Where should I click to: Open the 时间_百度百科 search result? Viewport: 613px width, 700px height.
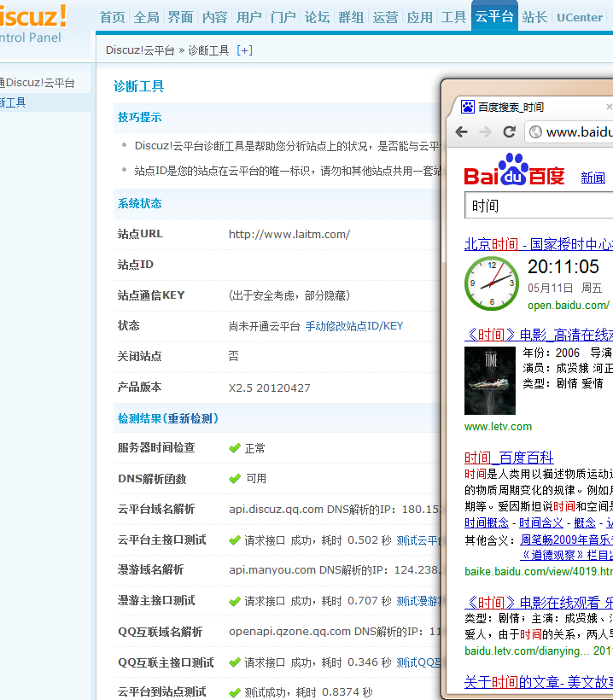[x=509, y=458]
